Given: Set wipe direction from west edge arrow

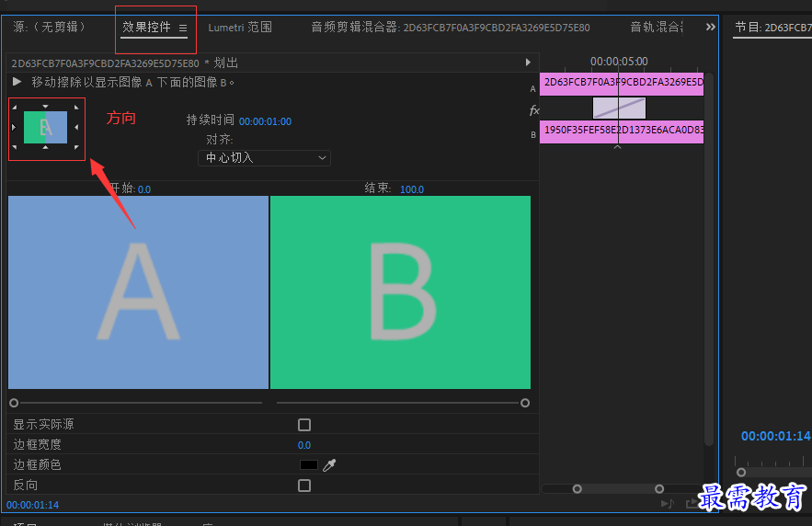Looking at the screenshot, I should [14, 127].
